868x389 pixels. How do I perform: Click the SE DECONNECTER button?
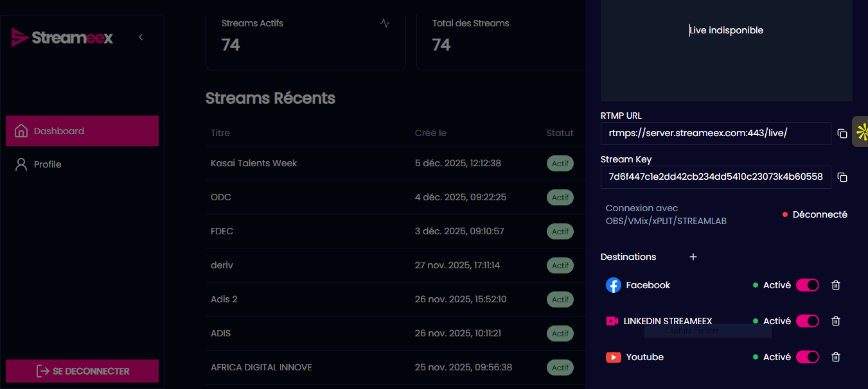[x=82, y=371]
